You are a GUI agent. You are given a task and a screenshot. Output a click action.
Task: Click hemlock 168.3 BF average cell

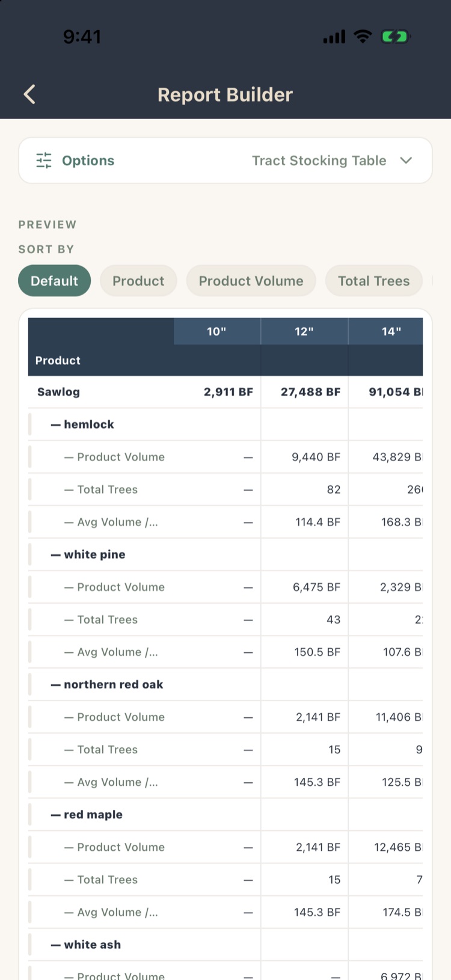(401, 522)
